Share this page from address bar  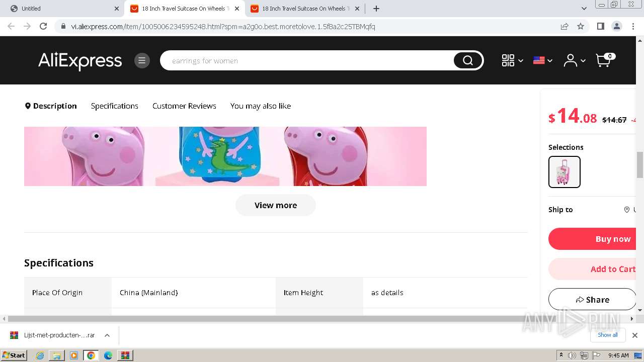point(565,26)
